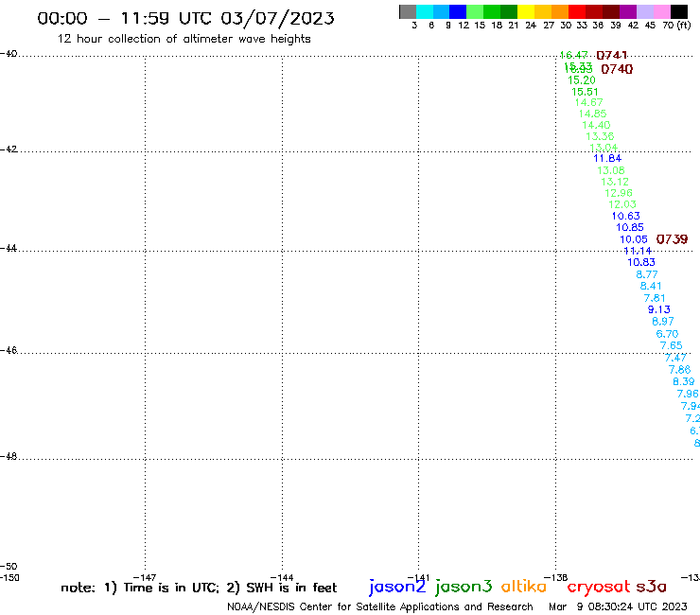Click the -42 latitude axis label

[9, 149]
